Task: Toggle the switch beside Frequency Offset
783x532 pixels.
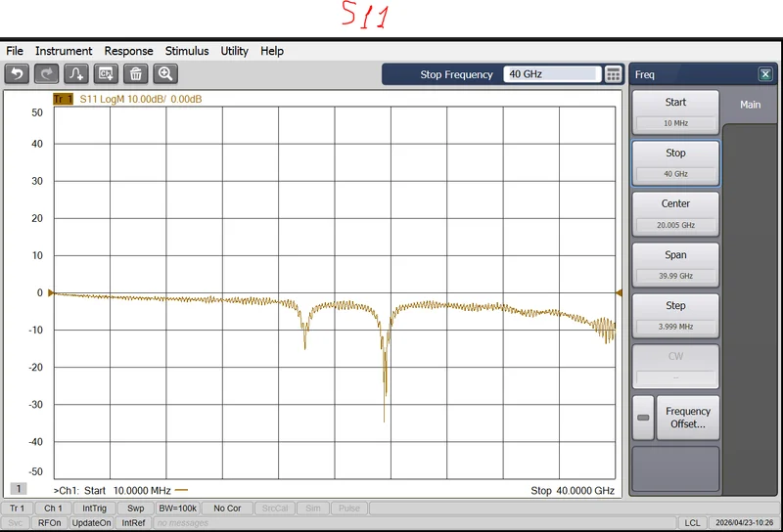Action: pyautogui.click(x=643, y=418)
